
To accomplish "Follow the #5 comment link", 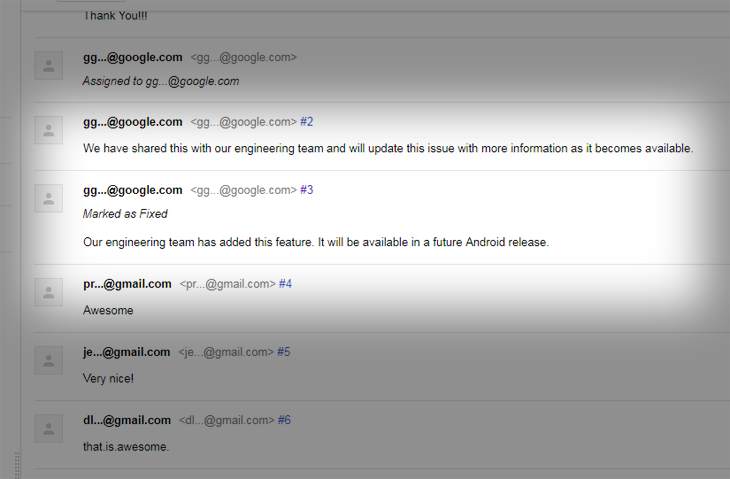I will pos(283,352).
